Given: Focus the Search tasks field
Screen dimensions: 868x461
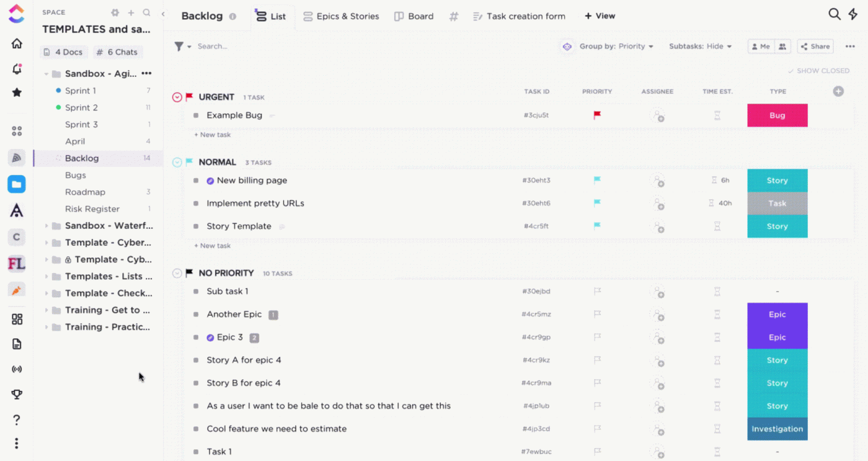Looking at the screenshot, I should click(213, 47).
